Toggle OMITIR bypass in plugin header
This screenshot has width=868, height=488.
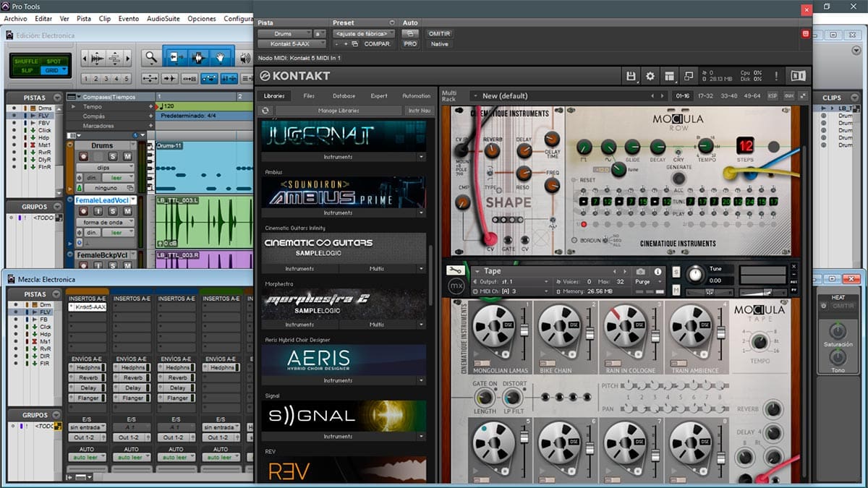point(439,33)
